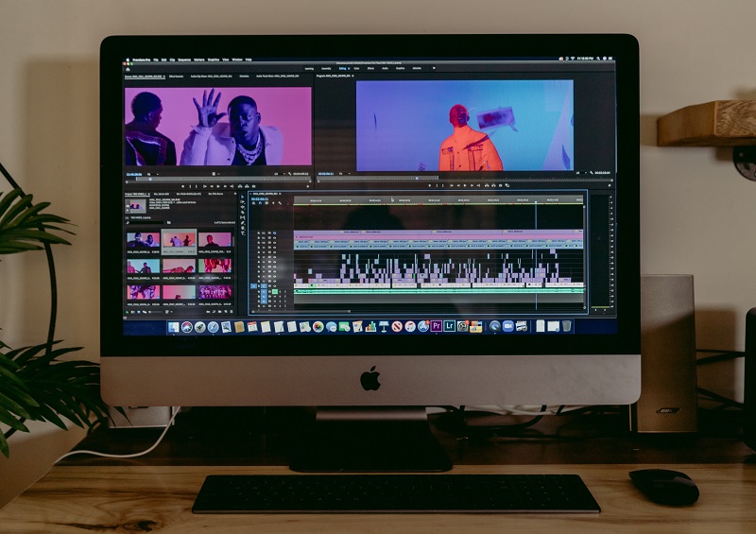Toggle the green mute button on audio track
This screenshot has width=756, height=534.
[x=275, y=292]
